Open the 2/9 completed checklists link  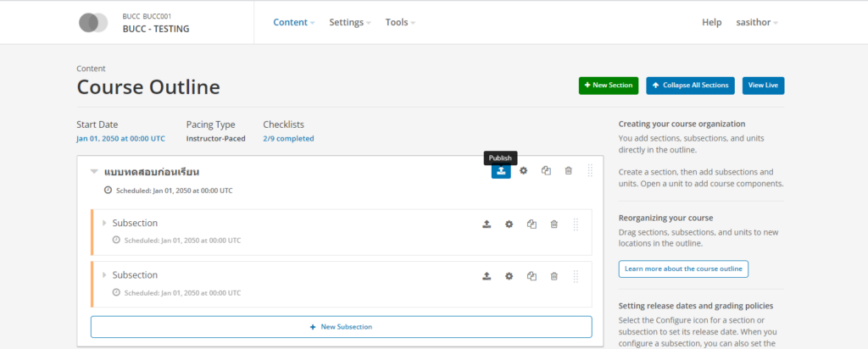pyautogui.click(x=288, y=138)
